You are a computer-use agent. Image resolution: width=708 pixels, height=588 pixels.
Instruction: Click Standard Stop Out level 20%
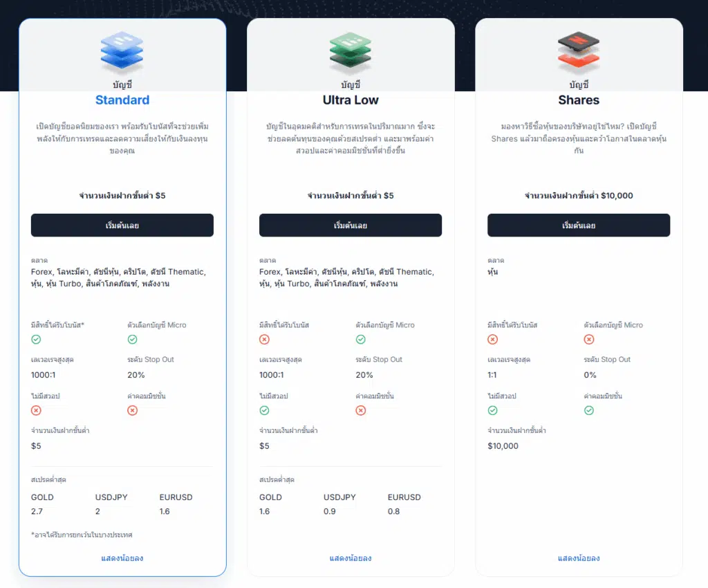(136, 375)
